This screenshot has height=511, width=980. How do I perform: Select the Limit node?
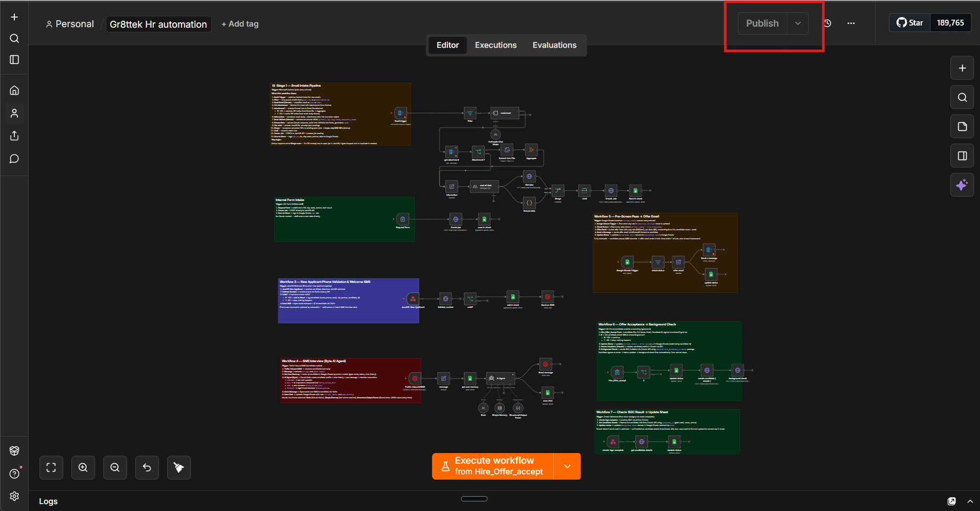(x=584, y=190)
